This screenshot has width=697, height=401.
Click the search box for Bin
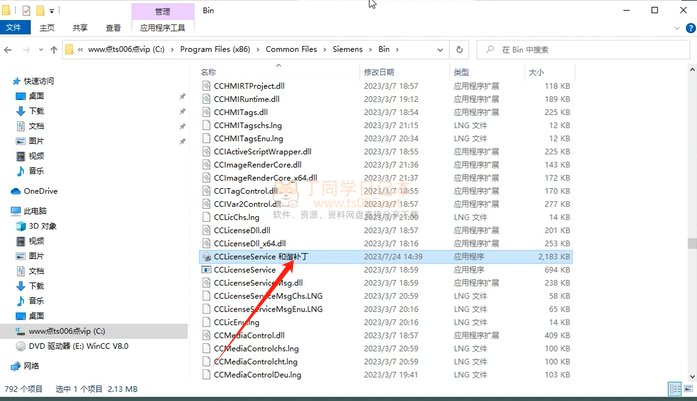583,50
